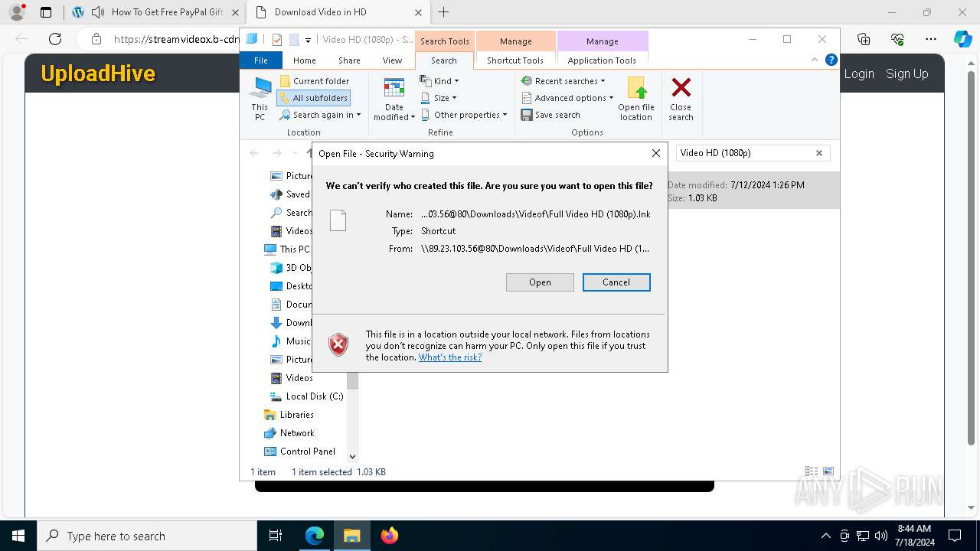Open the Search again in dropdown
This screenshot has width=980, height=551.
[x=320, y=115]
